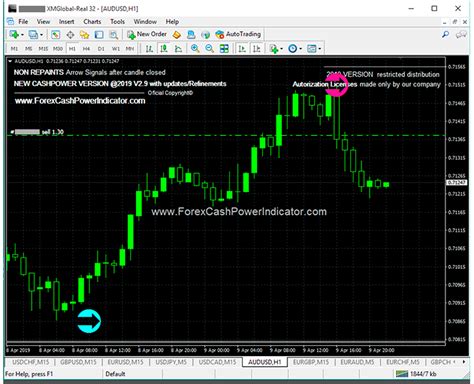Click the blue icon left of the globe

point(191,34)
